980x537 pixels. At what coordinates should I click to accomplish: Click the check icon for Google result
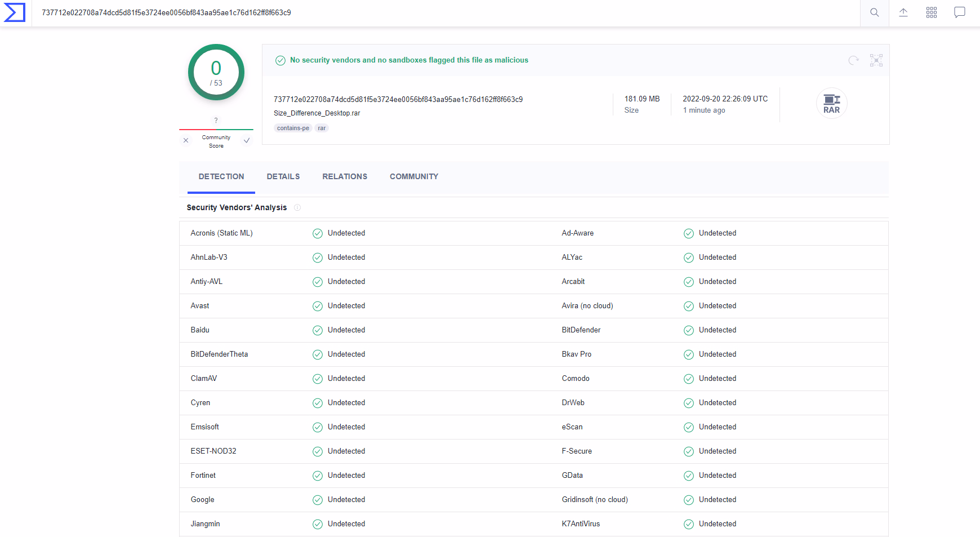[x=318, y=500]
